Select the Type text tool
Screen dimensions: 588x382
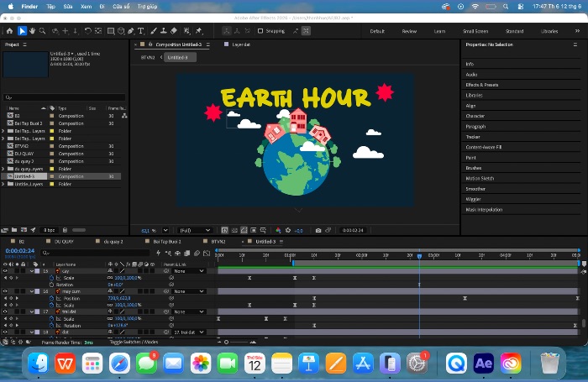(x=141, y=31)
